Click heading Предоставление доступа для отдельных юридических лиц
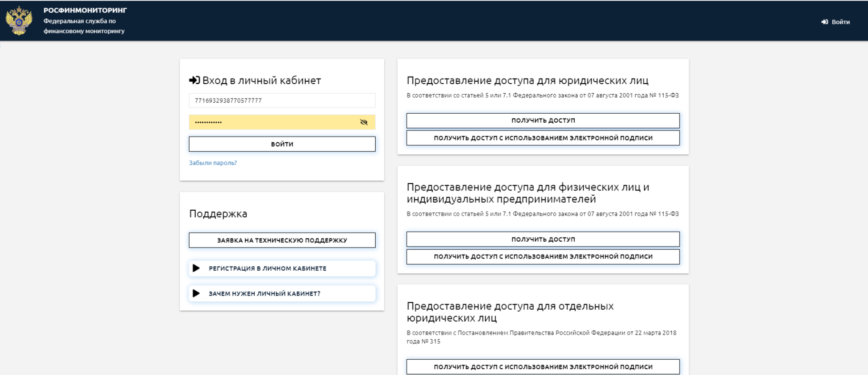The height and width of the screenshot is (375, 868). [x=510, y=312]
